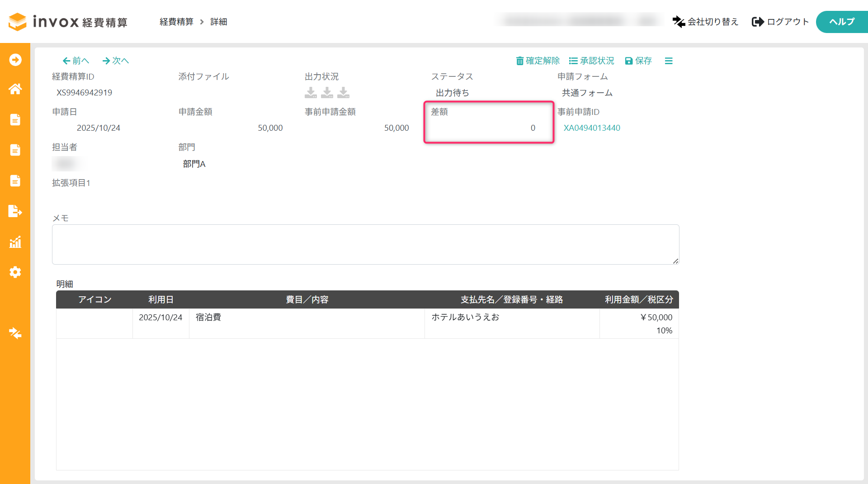Open 承認状況 approval status
The width and height of the screenshot is (868, 484).
click(591, 61)
